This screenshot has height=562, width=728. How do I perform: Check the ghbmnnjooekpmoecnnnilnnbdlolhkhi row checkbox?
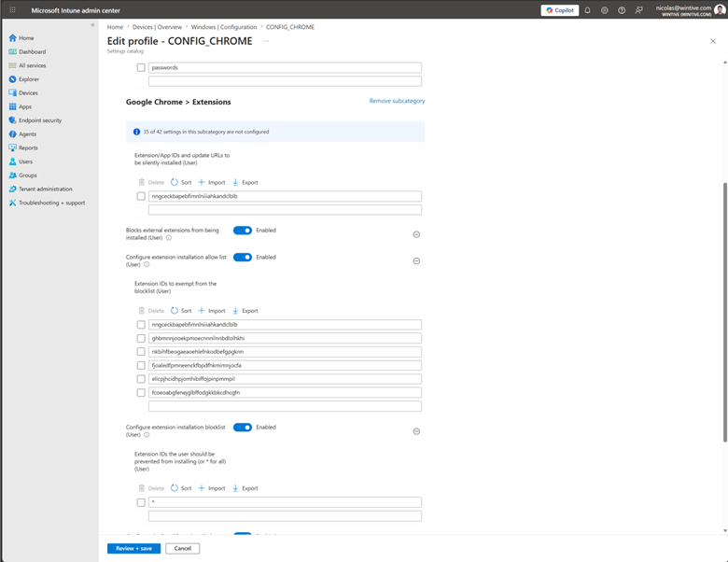[x=141, y=338]
